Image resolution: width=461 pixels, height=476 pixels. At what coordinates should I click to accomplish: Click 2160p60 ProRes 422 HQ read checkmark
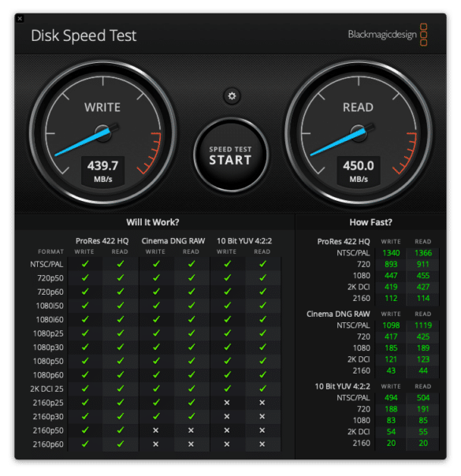(121, 444)
